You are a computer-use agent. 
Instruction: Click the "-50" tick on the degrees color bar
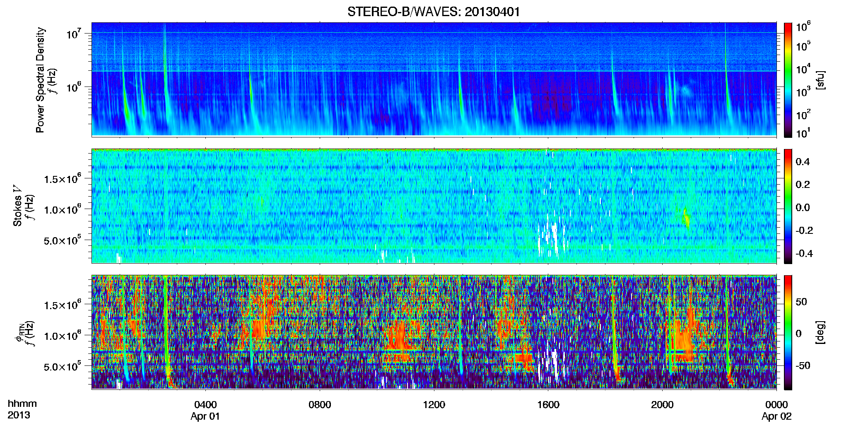pos(803,365)
